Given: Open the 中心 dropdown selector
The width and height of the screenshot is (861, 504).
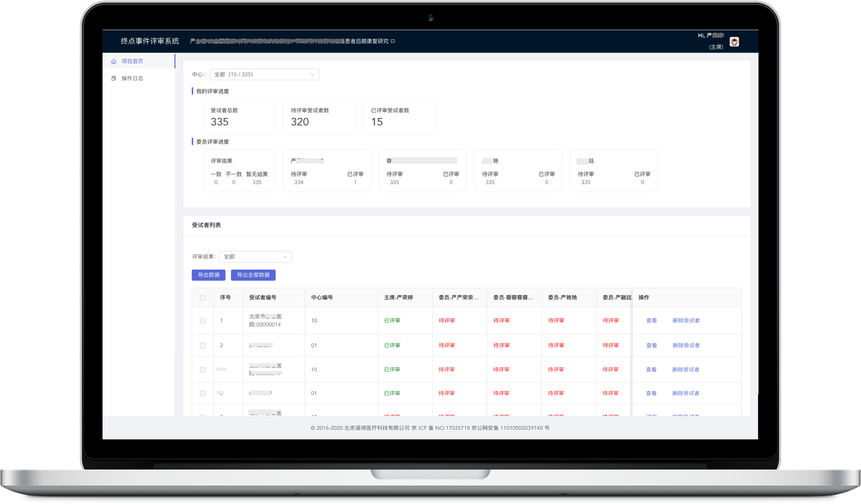Looking at the screenshot, I should [x=264, y=75].
